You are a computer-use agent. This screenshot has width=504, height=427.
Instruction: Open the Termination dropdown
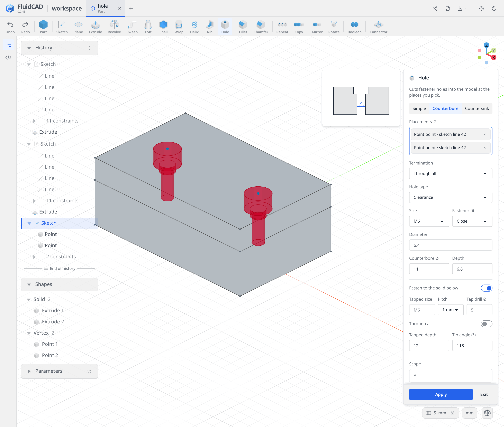[450, 174]
